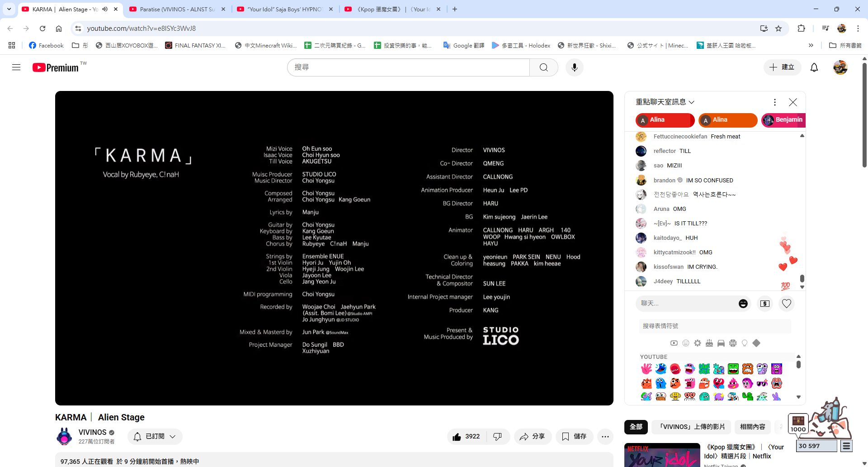Dislike the KARMA video
The width and height of the screenshot is (868, 467).
pyautogui.click(x=498, y=437)
